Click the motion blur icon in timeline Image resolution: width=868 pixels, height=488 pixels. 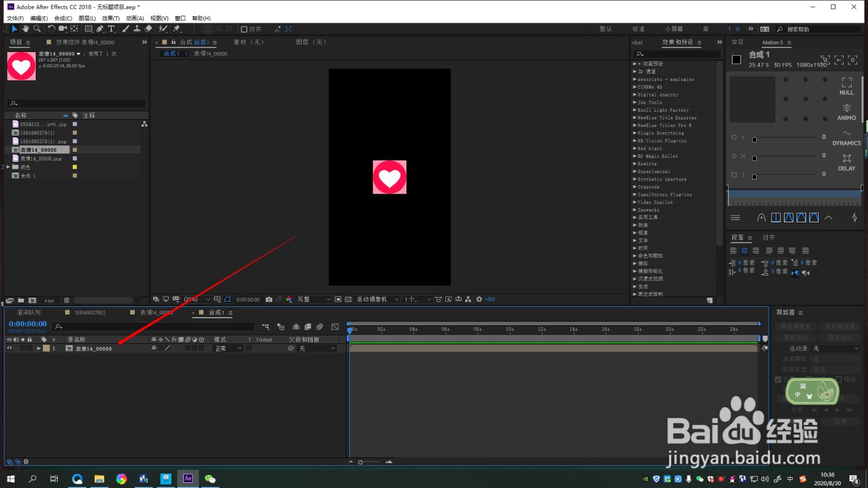(x=320, y=327)
